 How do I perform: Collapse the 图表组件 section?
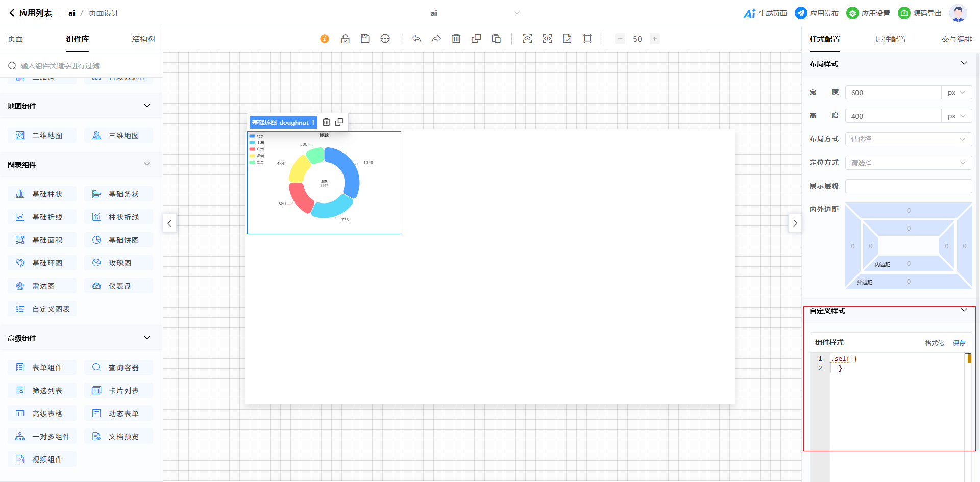(x=147, y=164)
